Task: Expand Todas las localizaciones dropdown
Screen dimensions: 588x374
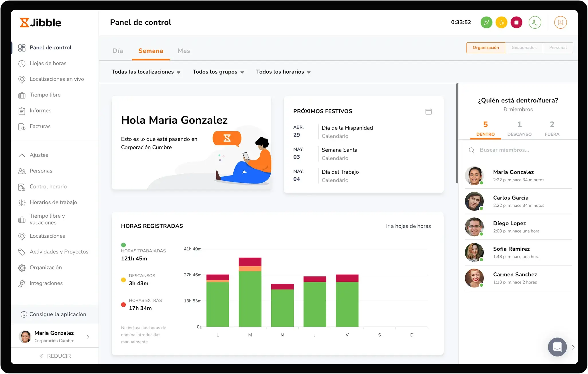Action: (x=146, y=72)
